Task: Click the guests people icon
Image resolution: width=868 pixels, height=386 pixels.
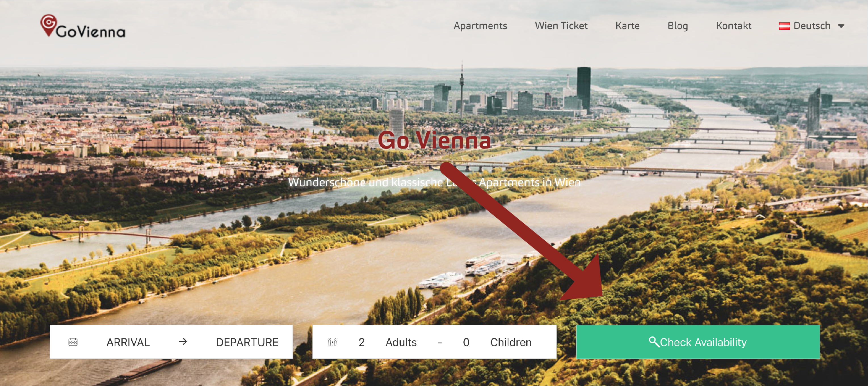Action: click(x=332, y=342)
